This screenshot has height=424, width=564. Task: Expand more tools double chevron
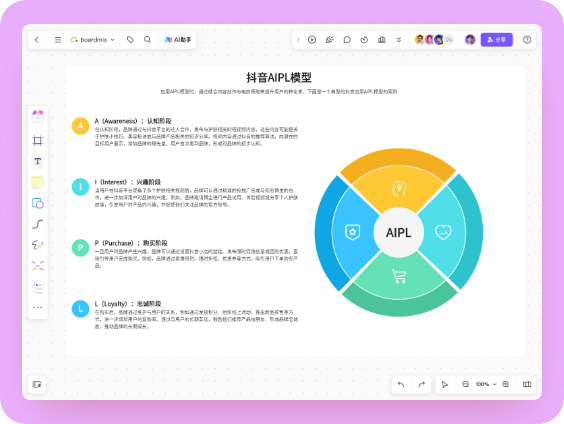(399, 40)
